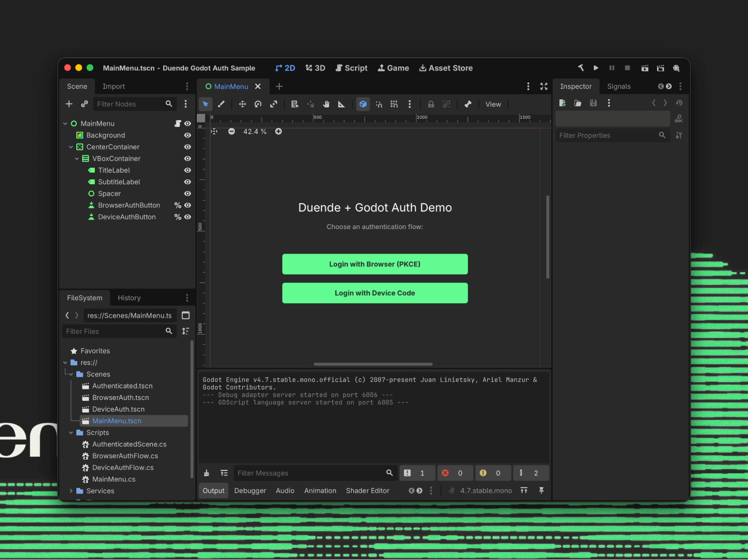The image size is (748, 560).
Task: Load an existing resource in Inspector
Action: click(577, 103)
